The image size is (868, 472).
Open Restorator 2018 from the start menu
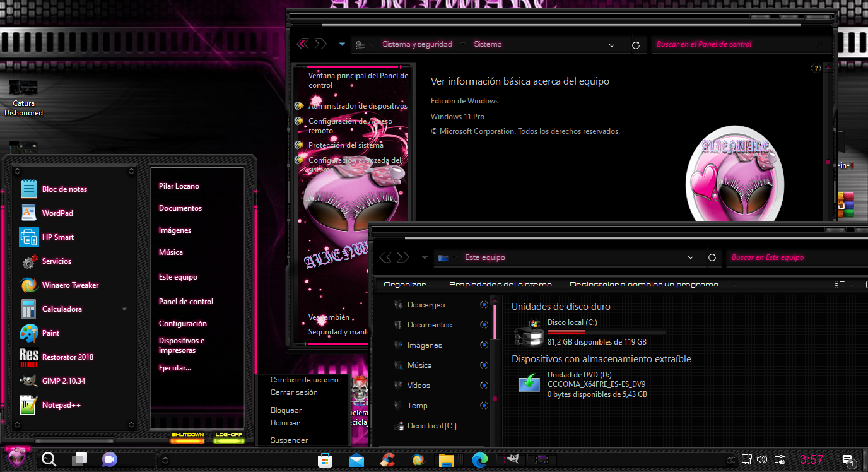68,357
